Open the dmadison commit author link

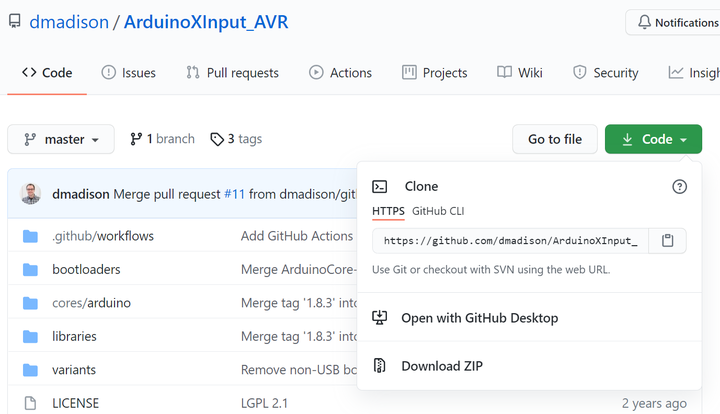tap(81, 194)
